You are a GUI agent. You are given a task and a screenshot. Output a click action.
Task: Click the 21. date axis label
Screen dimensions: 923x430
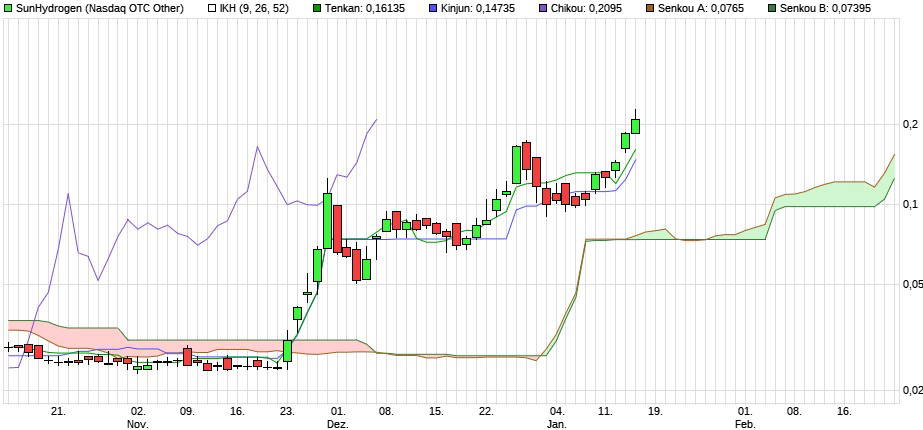(58, 412)
